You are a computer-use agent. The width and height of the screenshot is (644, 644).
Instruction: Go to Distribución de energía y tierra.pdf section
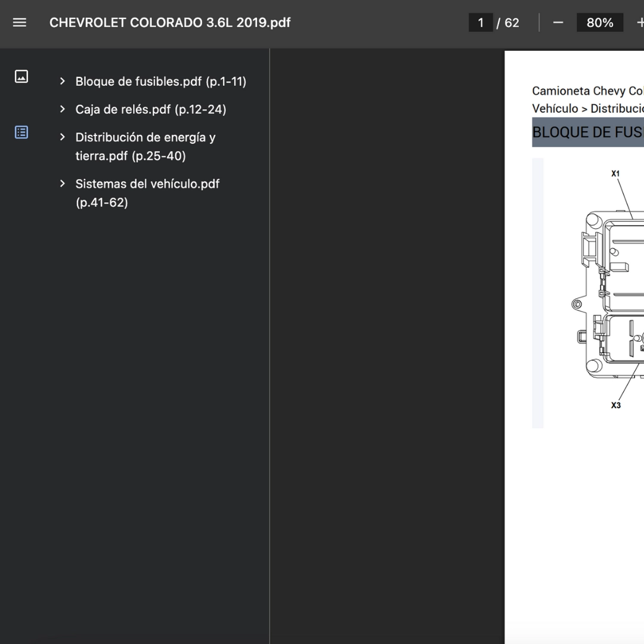(145, 146)
